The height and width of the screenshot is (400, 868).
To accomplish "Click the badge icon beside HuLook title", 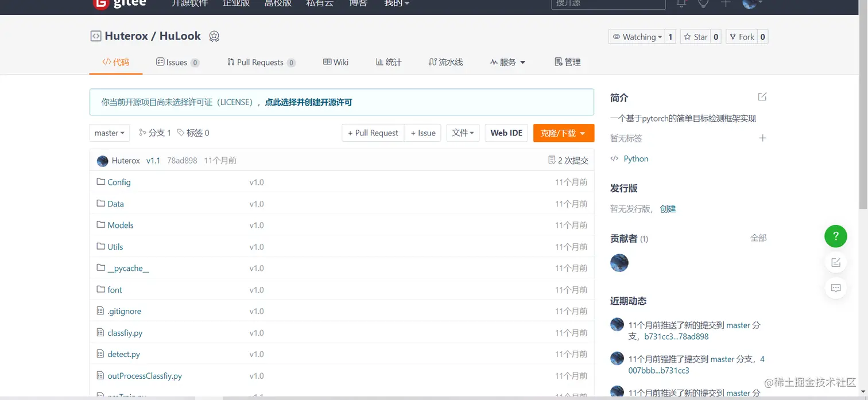I will (x=214, y=36).
